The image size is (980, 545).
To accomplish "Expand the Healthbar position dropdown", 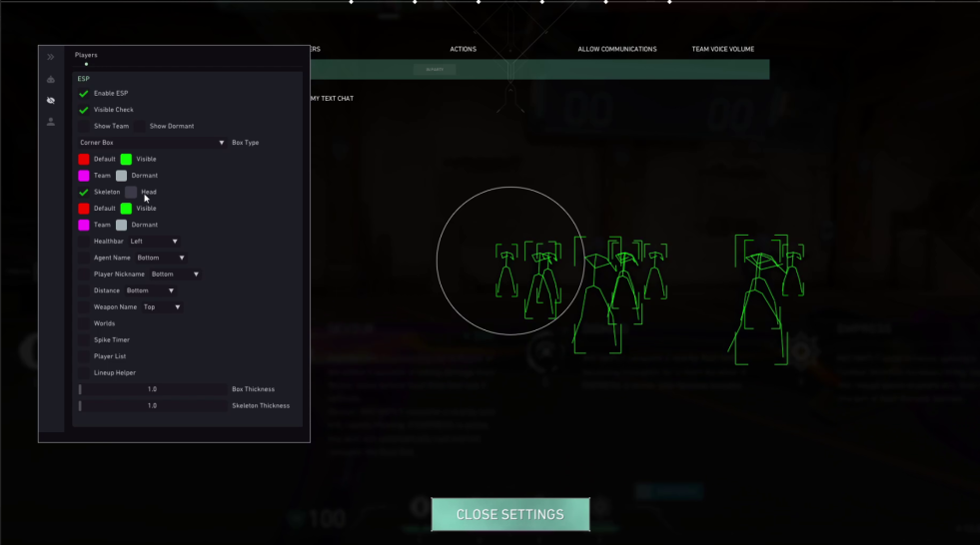I will point(154,242).
